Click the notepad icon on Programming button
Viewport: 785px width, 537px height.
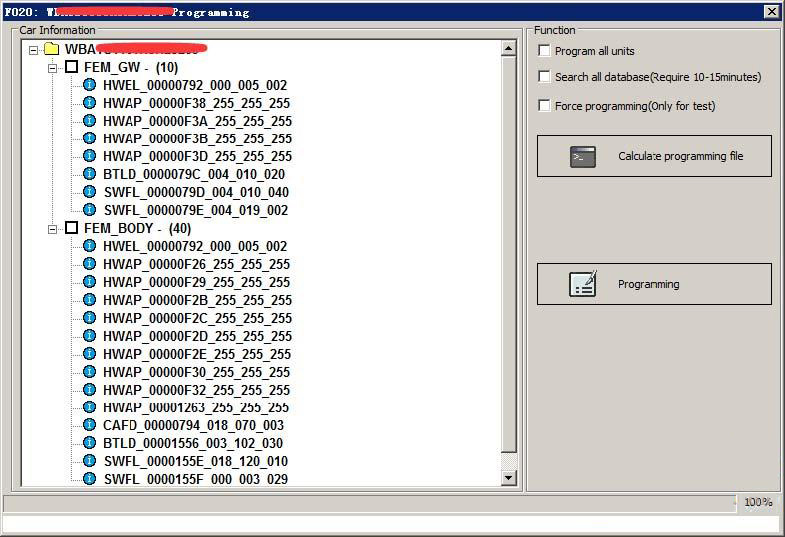click(583, 284)
